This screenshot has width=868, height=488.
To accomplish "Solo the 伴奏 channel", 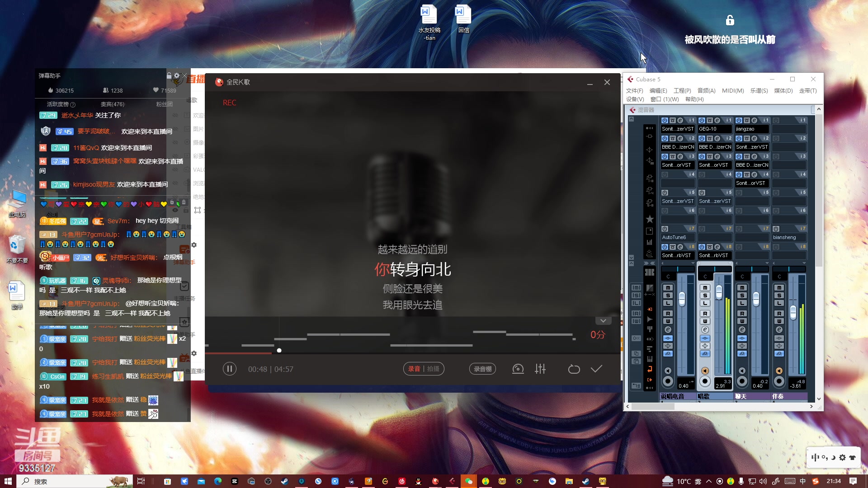I will point(779,296).
